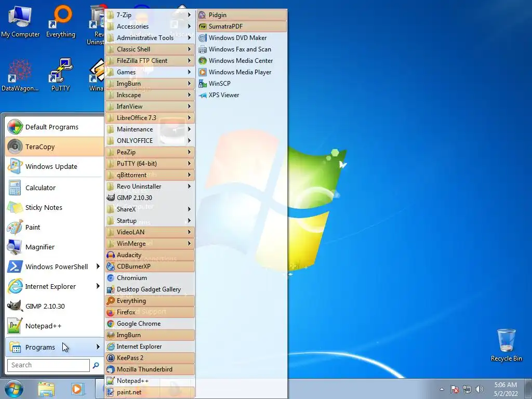Launch KeePass 2
This screenshot has width=532, height=399.
point(150,358)
